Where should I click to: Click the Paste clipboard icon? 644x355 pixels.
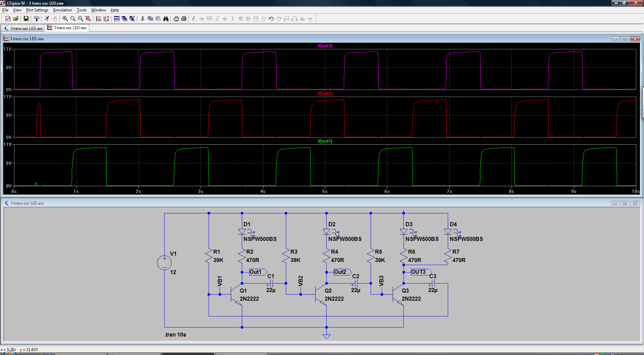[158, 19]
